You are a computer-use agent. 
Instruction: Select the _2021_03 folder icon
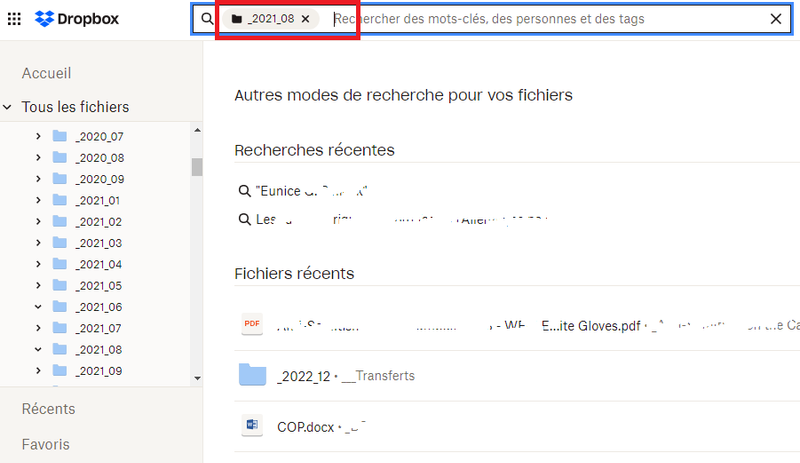pyautogui.click(x=60, y=242)
